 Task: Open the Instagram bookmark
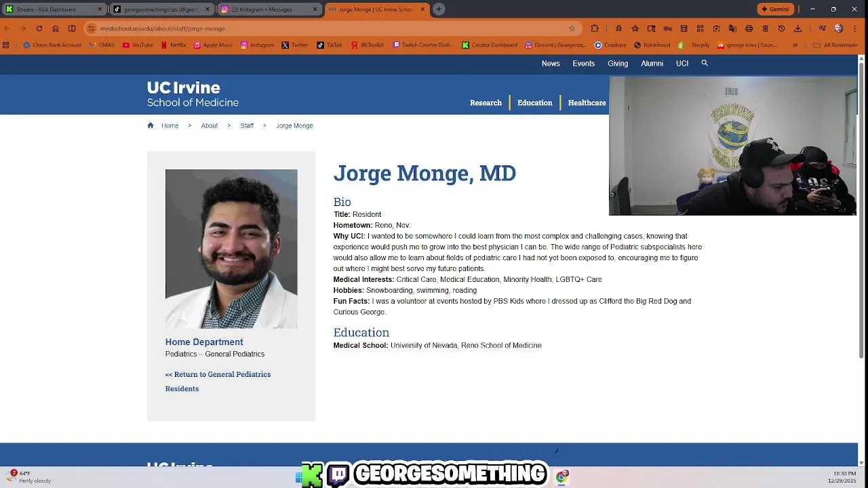257,45
